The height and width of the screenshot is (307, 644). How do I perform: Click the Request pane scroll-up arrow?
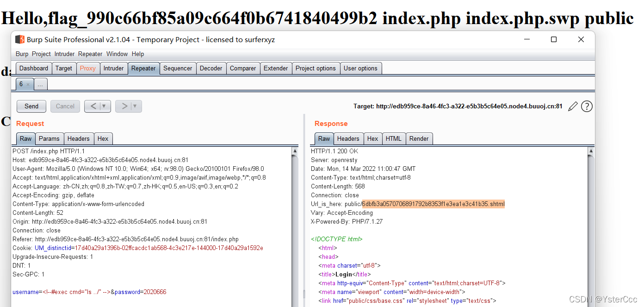click(295, 151)
